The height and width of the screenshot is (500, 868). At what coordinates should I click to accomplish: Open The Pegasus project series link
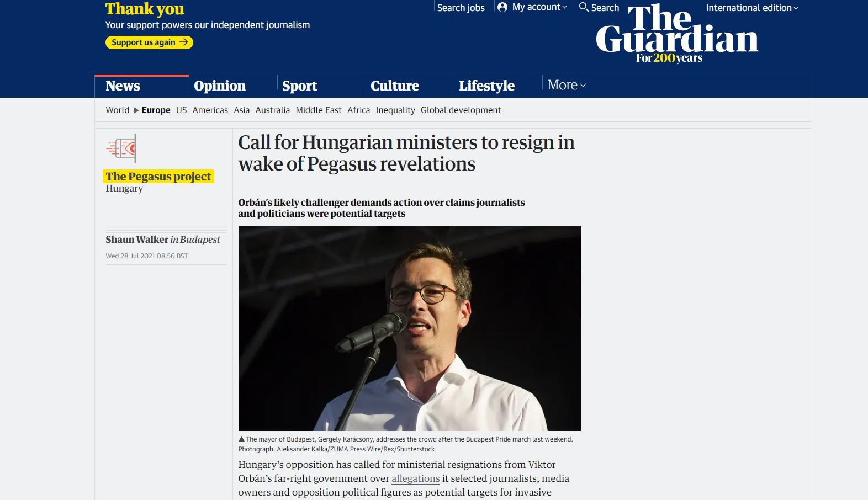(x=158, y=177)
